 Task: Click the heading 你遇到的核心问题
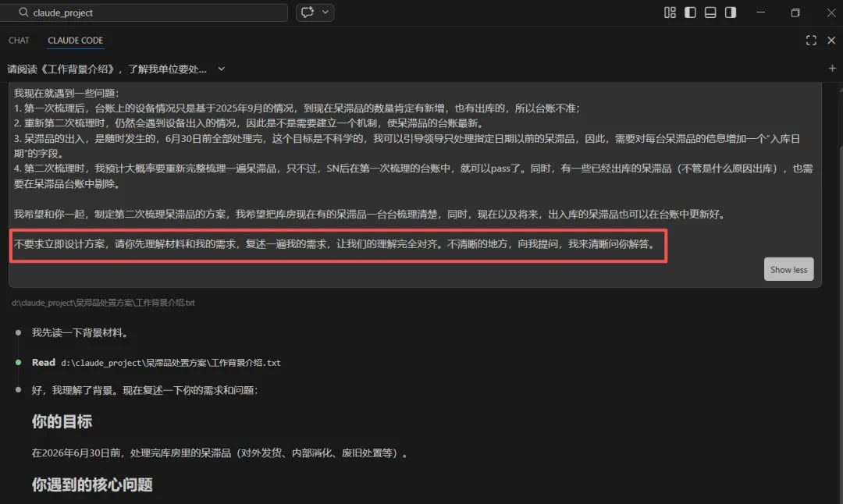click(92, 484)
